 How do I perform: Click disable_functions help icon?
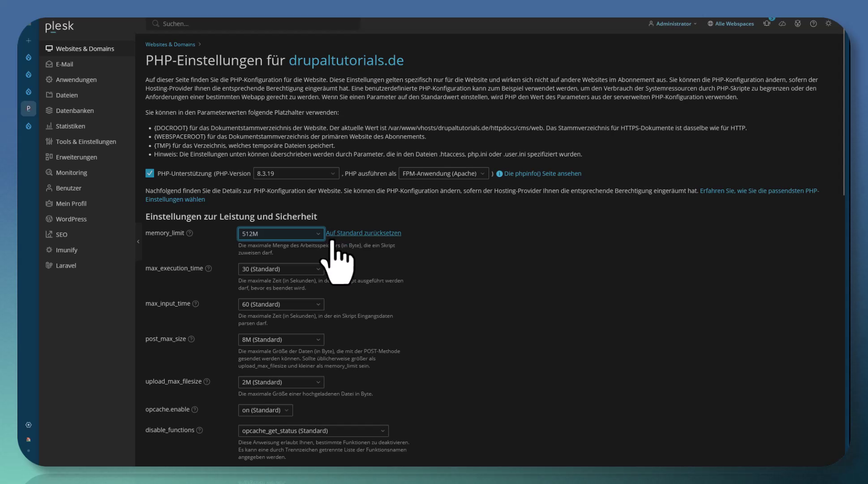200,430
